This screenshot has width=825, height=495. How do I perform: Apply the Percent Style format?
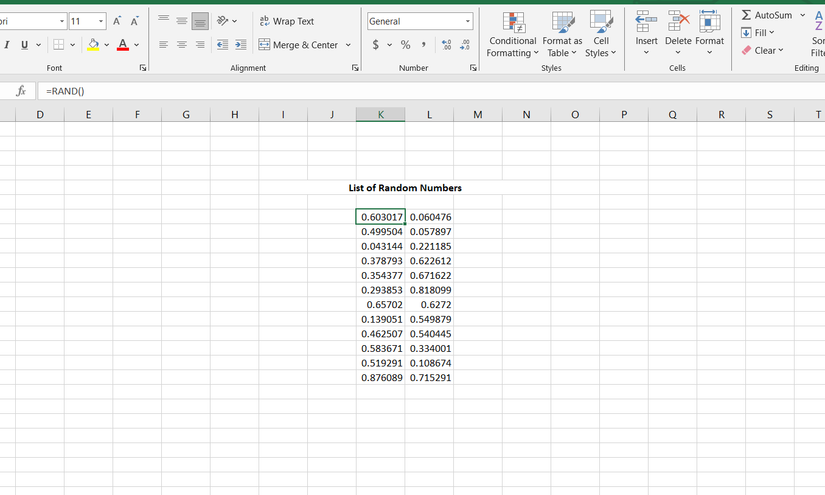click(405, 45)
